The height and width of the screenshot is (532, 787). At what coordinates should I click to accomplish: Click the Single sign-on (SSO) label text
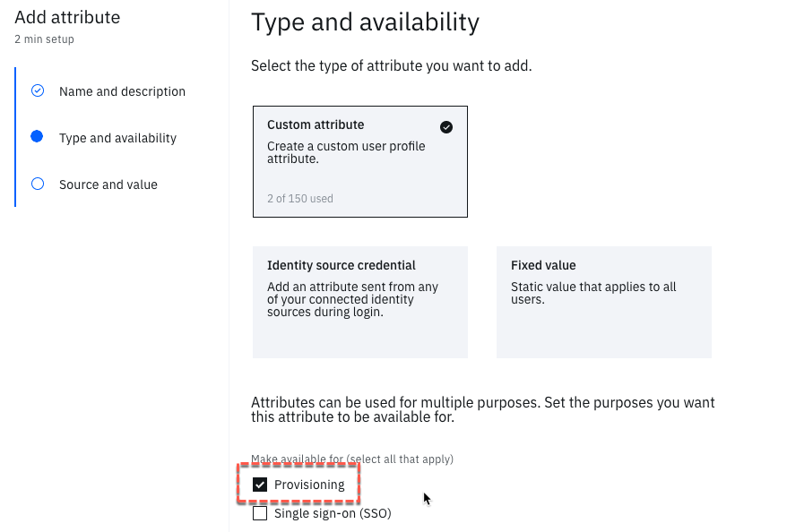pos(333,514)
